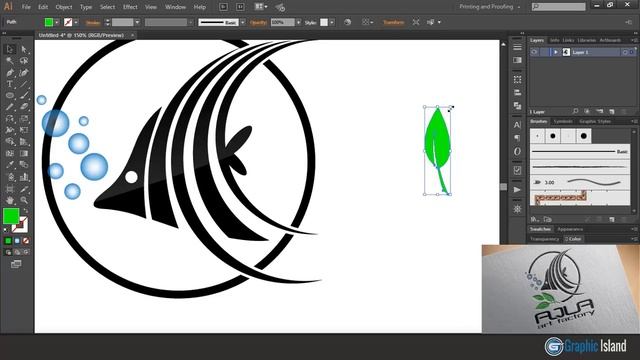The width and height of the screenshot is (640, 360).
Task: Select the Direct Selection tool (white arrow)
Action: point(24,49)
